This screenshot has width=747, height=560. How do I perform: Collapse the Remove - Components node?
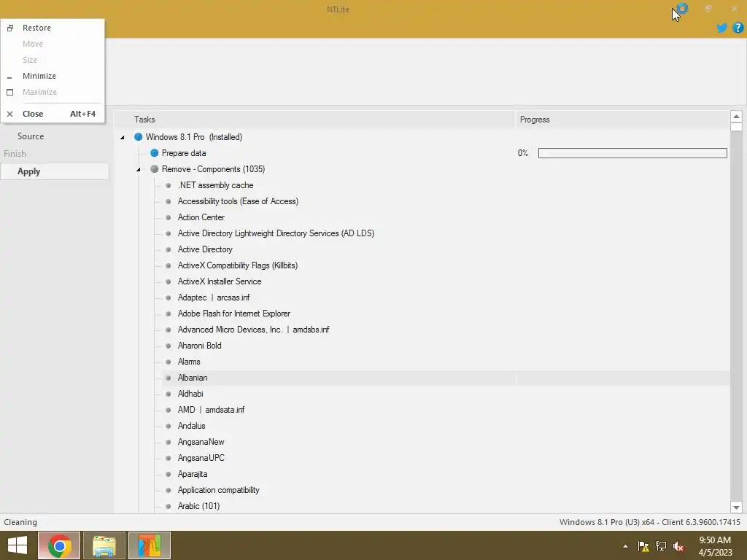pyautogui.click(x=139, y=169)
